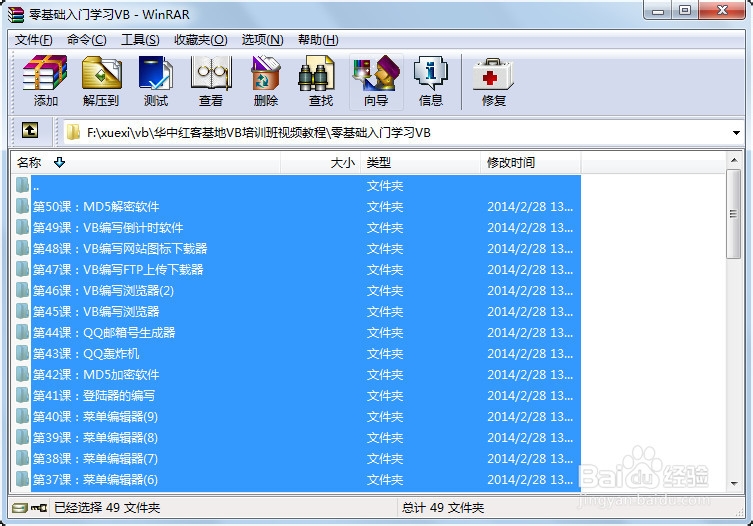Click folder icon of 第41课：登陆器的编写
This screenshot has height=526, width=753.
pyautogui.click(x=22, y=395)
